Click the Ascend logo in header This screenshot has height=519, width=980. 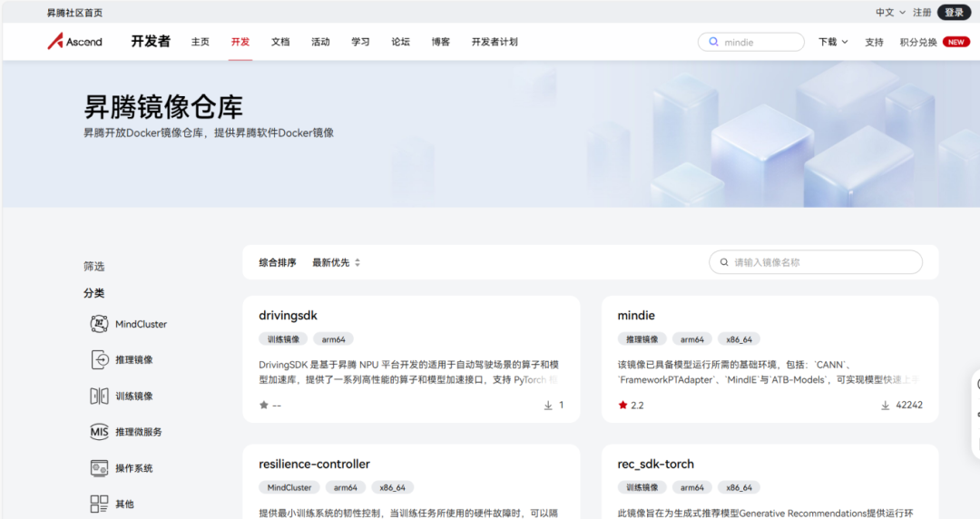pyautogui.click(x=74, y=42)
